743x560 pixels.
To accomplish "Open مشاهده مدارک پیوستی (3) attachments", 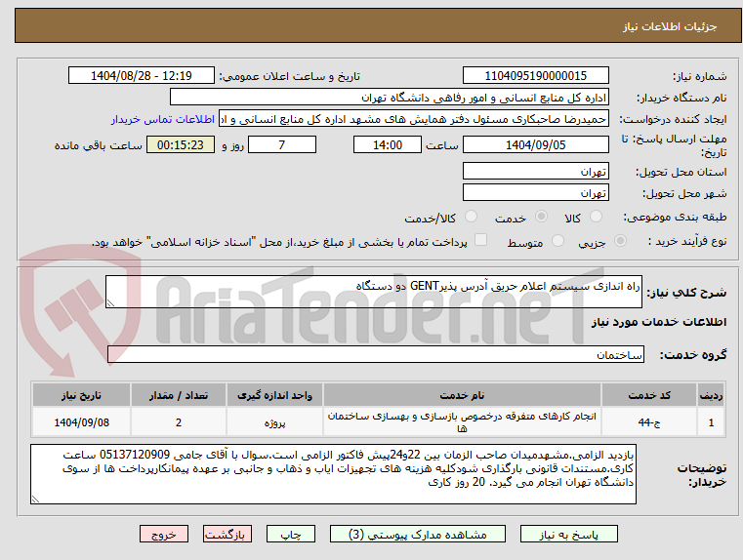I will 418,534.
